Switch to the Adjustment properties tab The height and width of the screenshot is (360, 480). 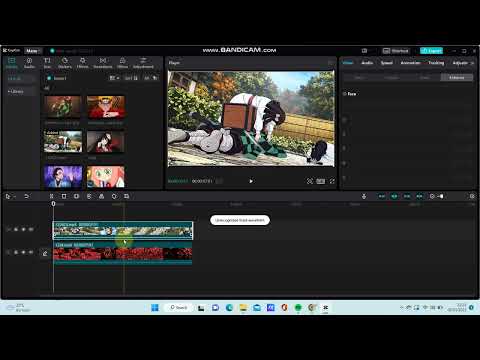pos(460,63)
